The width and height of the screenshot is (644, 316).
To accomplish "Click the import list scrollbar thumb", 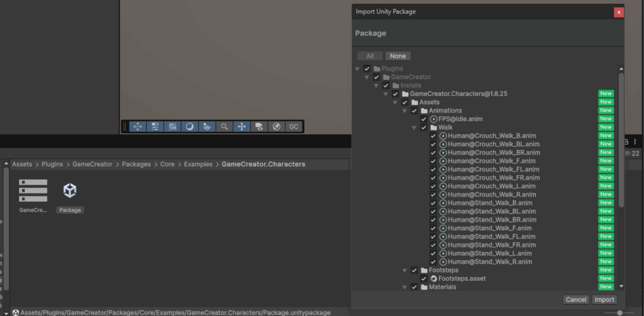I will 621,139.
